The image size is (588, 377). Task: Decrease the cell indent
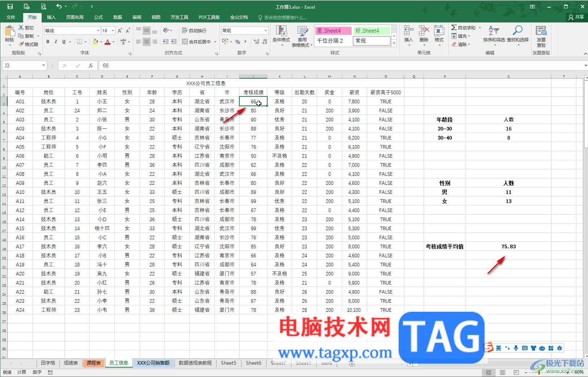tap(166, 42)
